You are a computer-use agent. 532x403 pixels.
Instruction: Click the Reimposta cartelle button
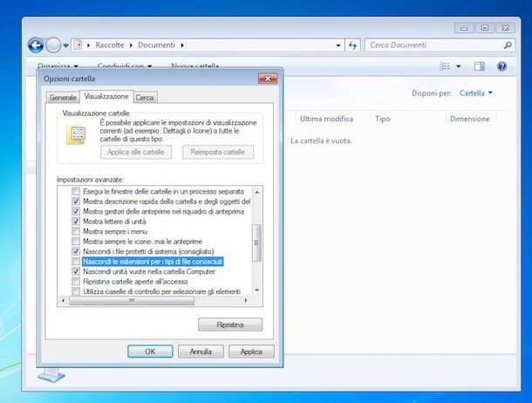pyautogui.click(x=218, y=152)
